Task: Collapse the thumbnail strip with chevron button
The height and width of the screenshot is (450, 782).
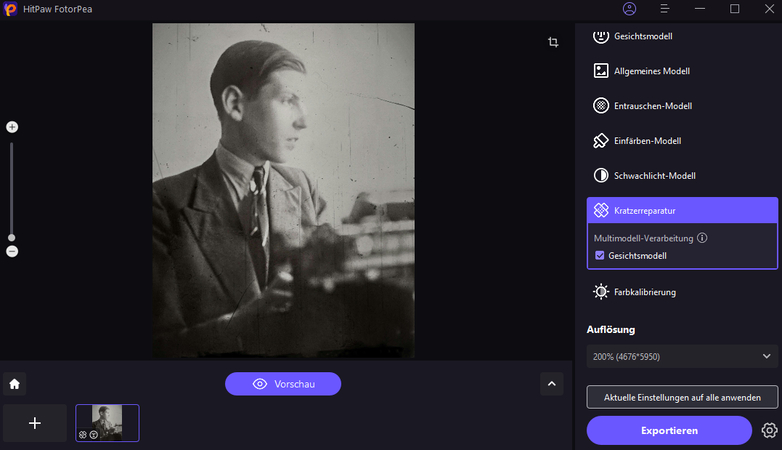Action: pos(551,384)
